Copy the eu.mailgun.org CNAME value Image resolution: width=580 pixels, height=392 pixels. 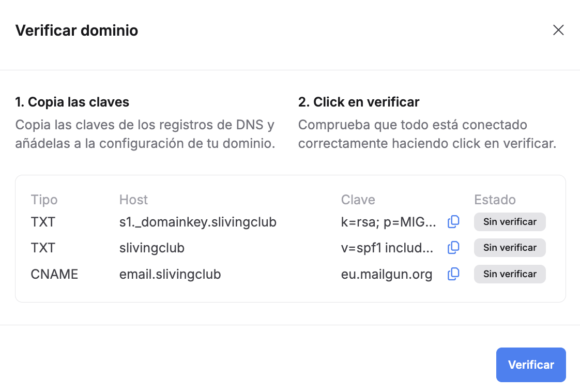point(453,274)
